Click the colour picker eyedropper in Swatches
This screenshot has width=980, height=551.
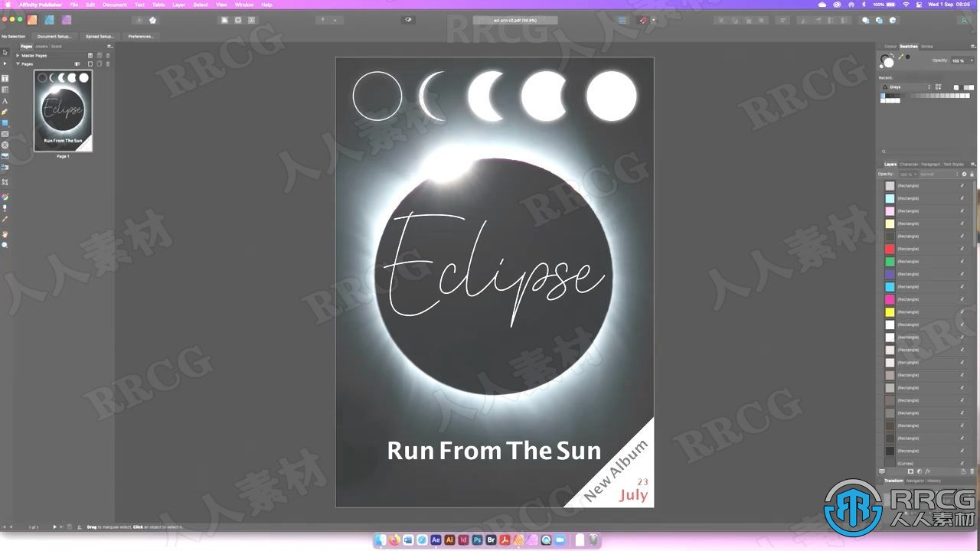click(x=901, y=56)
